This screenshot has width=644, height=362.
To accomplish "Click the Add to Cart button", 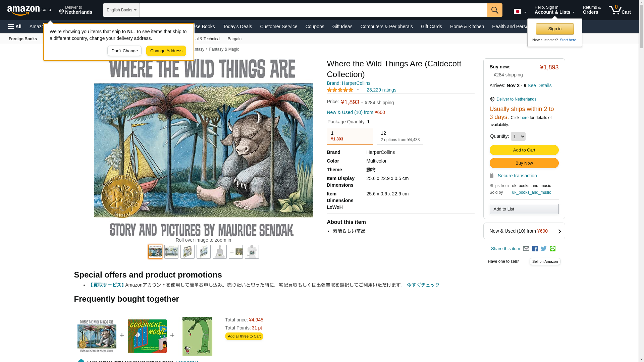I will (x=524, y=150).
